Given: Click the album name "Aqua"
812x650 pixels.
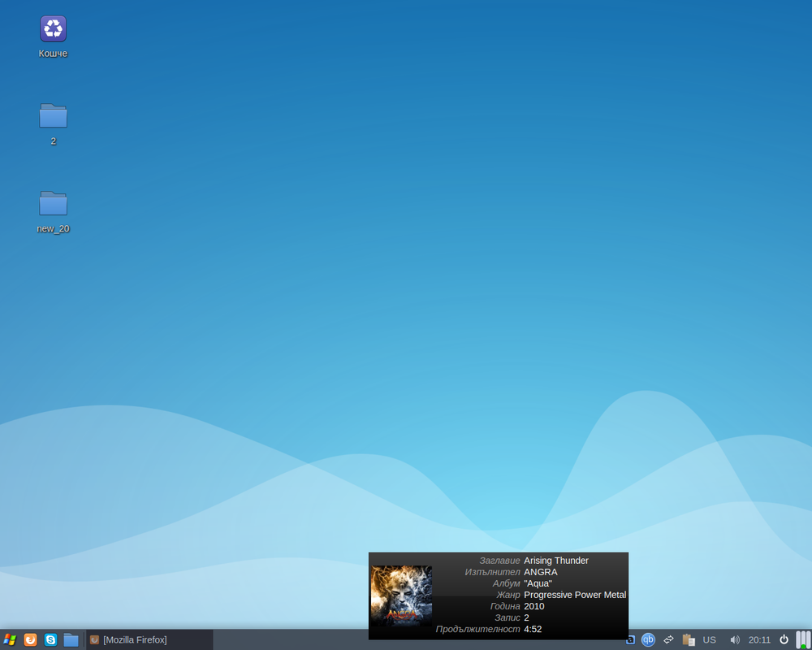Looking at the screenshot, I should (x=538, y=583).
